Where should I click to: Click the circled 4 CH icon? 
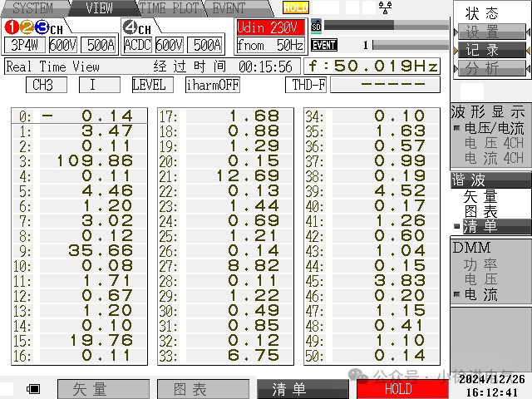(130, 27)
